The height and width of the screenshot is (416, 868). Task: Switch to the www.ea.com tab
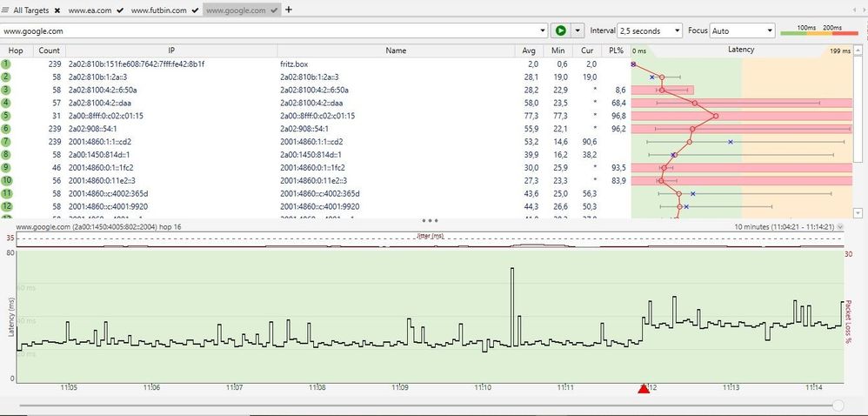[x=90, y=10]
